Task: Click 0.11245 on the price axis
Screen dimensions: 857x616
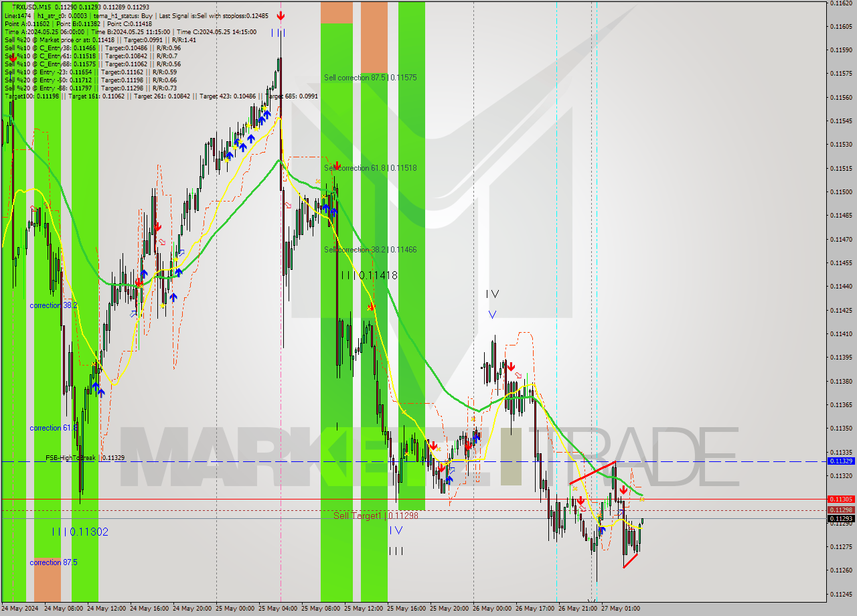Action: coord(841,594)
